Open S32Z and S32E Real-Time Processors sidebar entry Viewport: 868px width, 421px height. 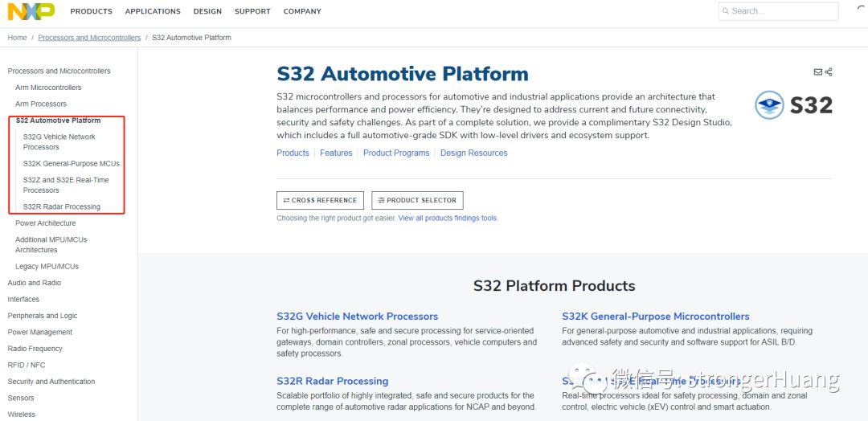tap(66, 185)
